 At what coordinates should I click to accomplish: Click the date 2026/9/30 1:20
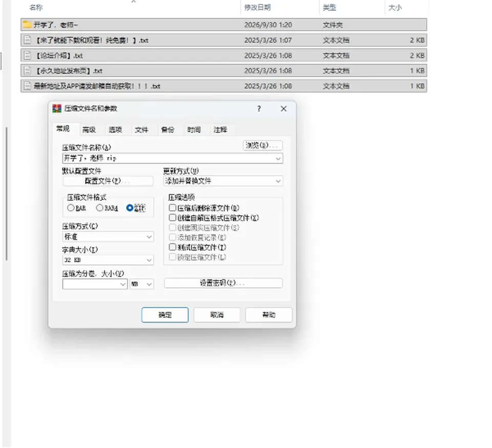[x=268, y=25]
